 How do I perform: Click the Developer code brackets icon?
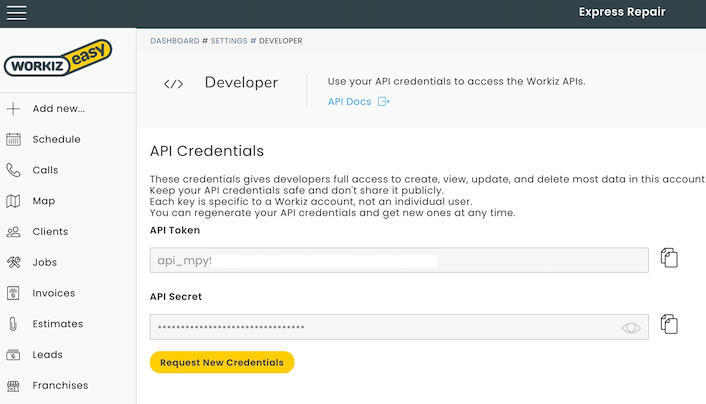point(173,84)
